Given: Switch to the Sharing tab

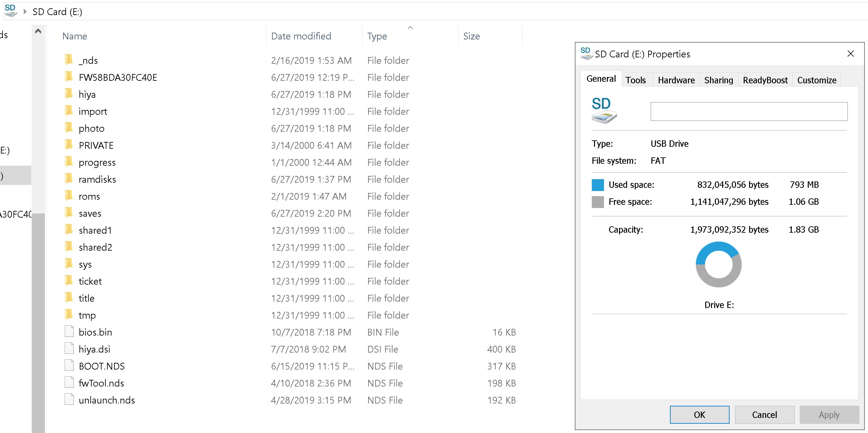Looking at the screenshot, I should point(719,80).
